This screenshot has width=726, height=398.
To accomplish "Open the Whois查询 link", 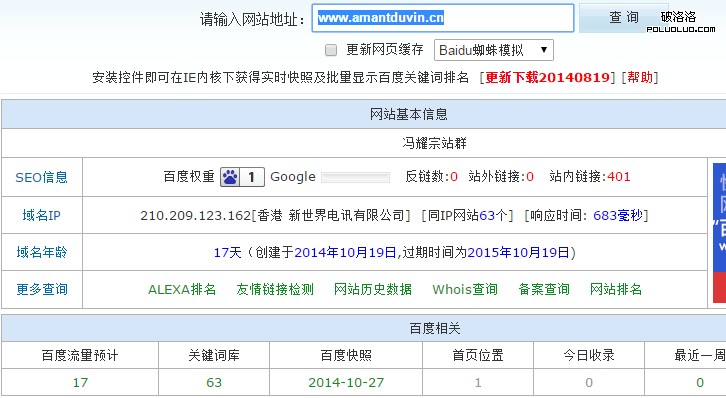I will (465, 290).
